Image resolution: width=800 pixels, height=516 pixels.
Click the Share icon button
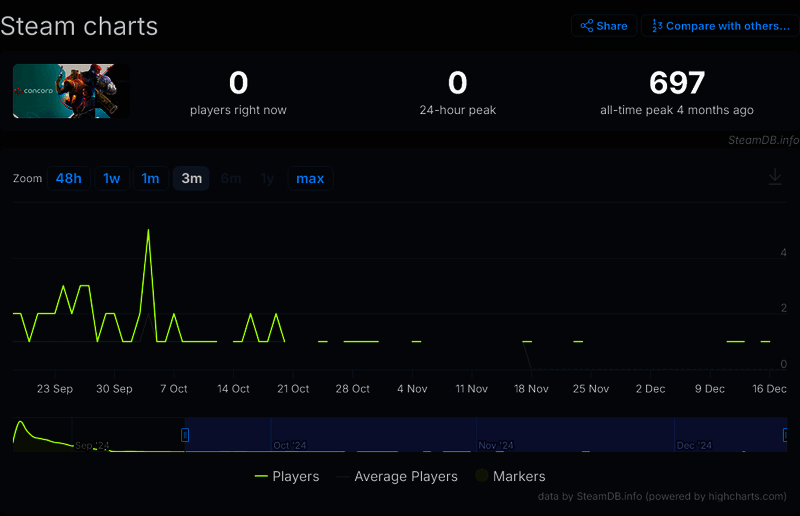point(604,26)
